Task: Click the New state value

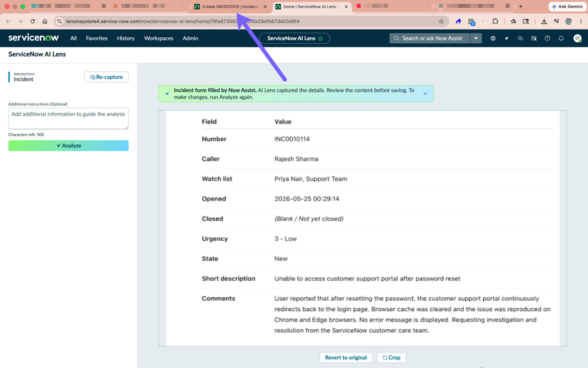Action: 281,258
